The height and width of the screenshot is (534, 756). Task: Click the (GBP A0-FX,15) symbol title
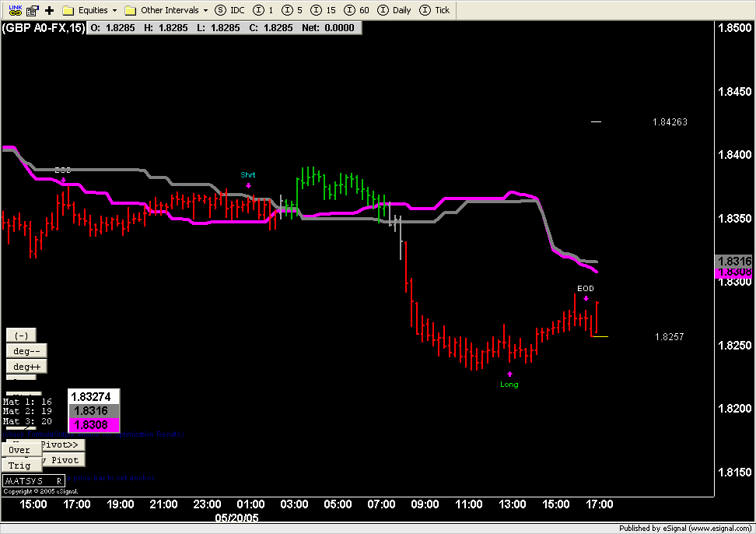click(44, 28)
